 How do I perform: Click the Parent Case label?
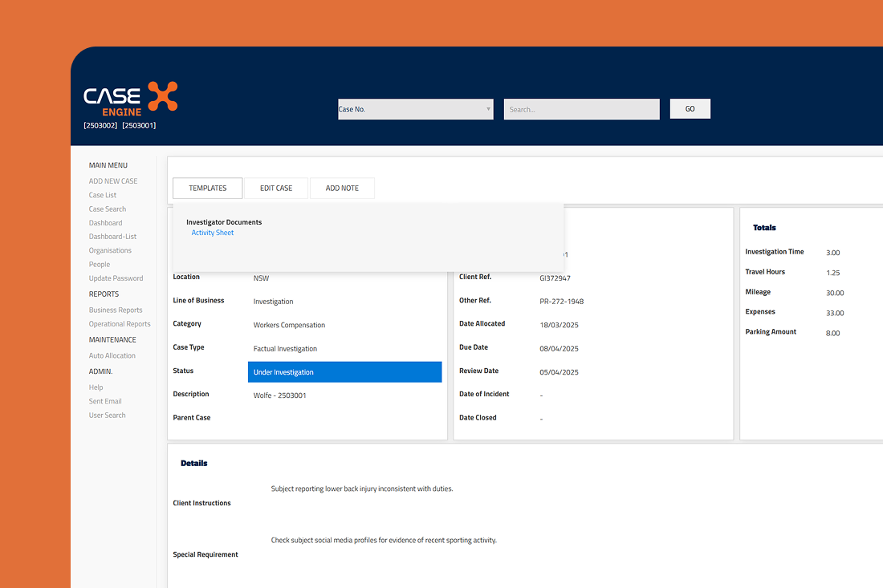[192, 417]
